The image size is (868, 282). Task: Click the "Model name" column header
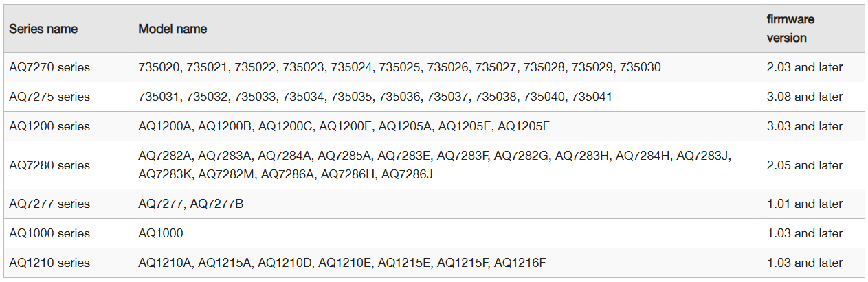tap(173, 29)
